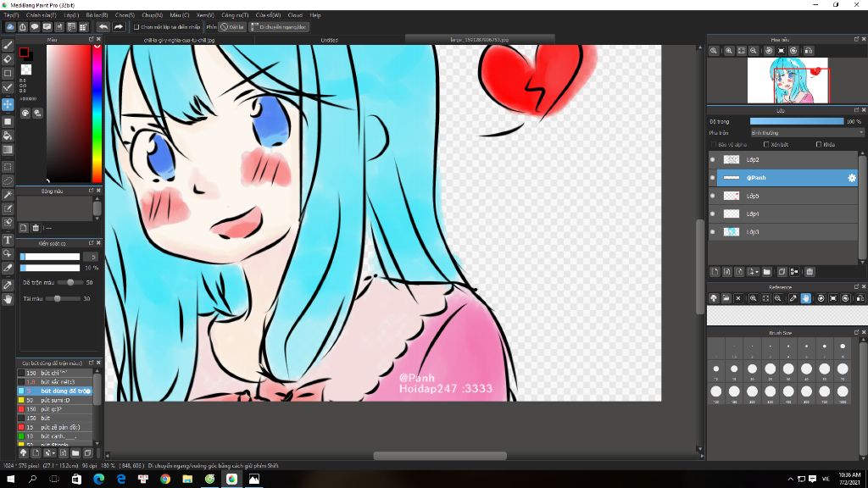Viewport: 868px width, 488px height.
Task: Toggle visibility of Lớp3 layer
Action: (x=713, y=232)
